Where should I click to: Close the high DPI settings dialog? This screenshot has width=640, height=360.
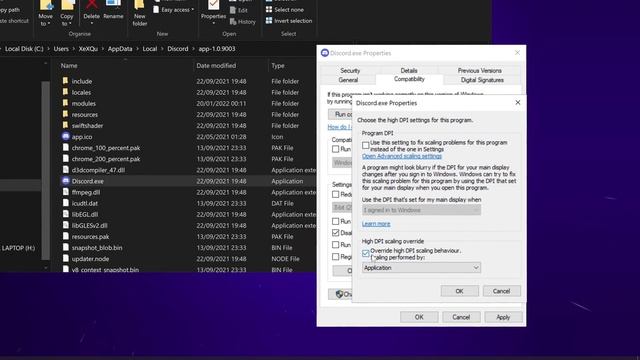[518, 102]
